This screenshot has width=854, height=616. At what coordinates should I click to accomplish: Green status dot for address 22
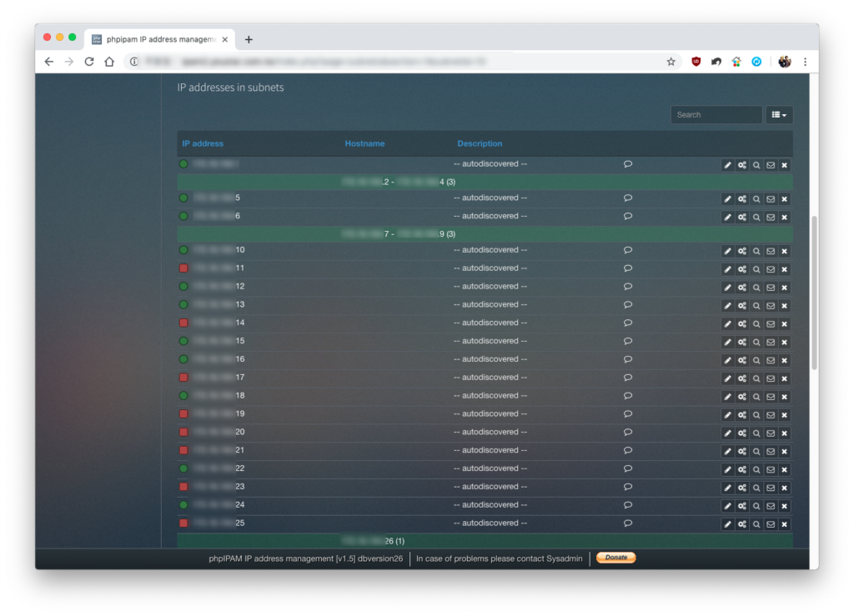coord(183,468)
